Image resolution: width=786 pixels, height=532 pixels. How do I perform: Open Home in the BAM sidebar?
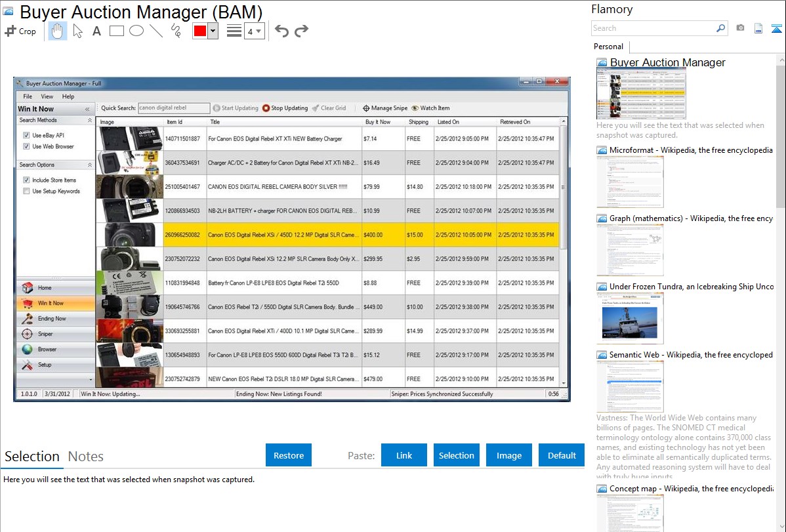point(56,288)
